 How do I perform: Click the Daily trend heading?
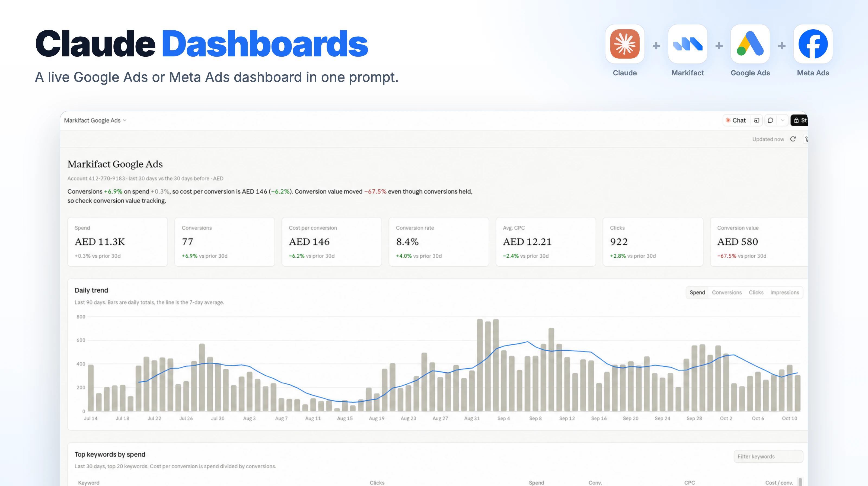coord(91,290)
